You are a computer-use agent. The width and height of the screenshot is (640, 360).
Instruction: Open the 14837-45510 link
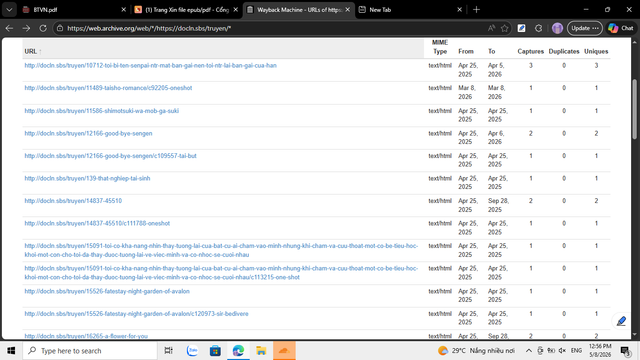[73, 201]
